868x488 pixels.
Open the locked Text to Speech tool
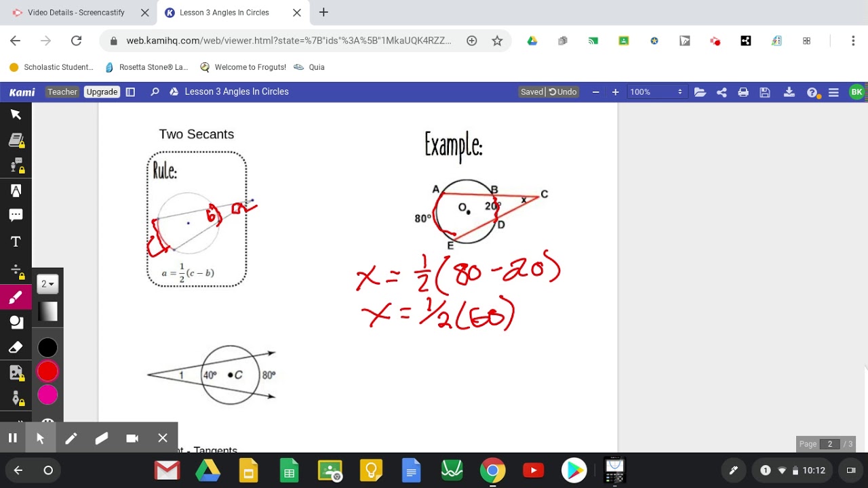16,165
